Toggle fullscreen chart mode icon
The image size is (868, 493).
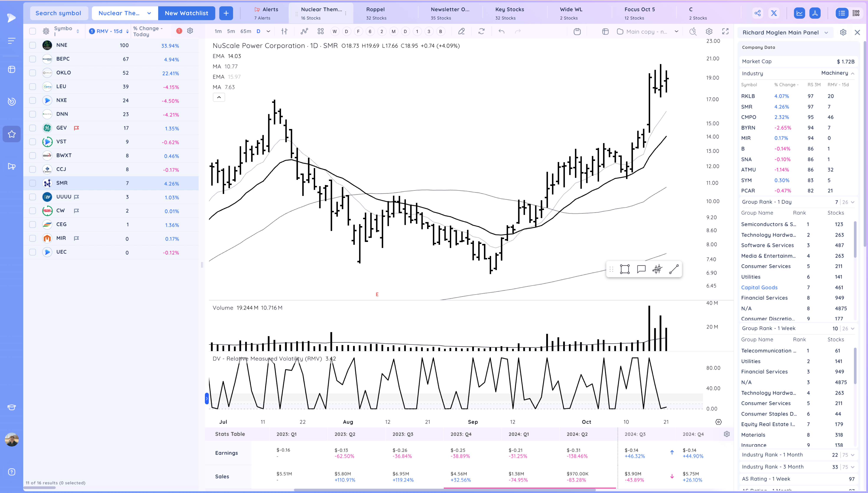coord(725,31)
